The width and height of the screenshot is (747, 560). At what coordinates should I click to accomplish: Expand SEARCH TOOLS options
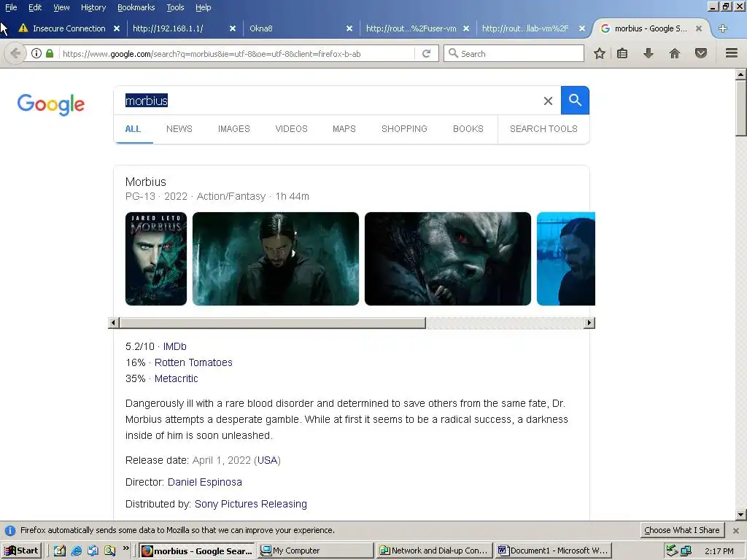pos(543,129)
